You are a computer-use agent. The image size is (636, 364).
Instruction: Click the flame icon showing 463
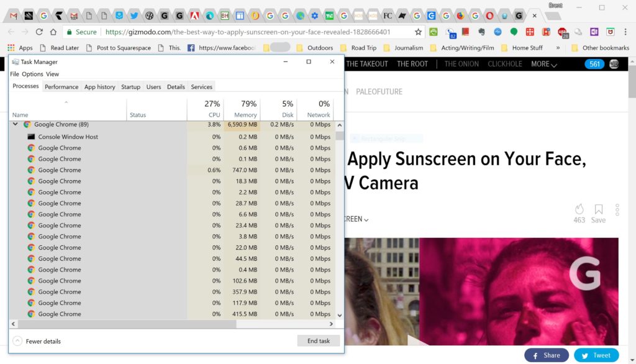click(x=579, y=210)
